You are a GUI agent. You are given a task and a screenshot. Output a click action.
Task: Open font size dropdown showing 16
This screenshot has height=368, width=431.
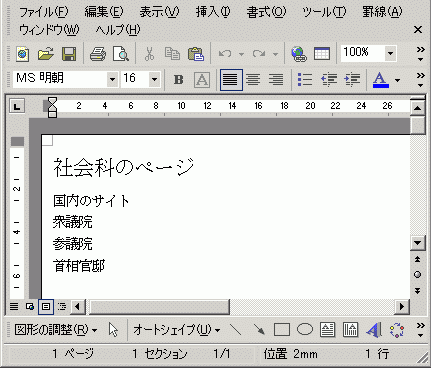tap(154, 80)
